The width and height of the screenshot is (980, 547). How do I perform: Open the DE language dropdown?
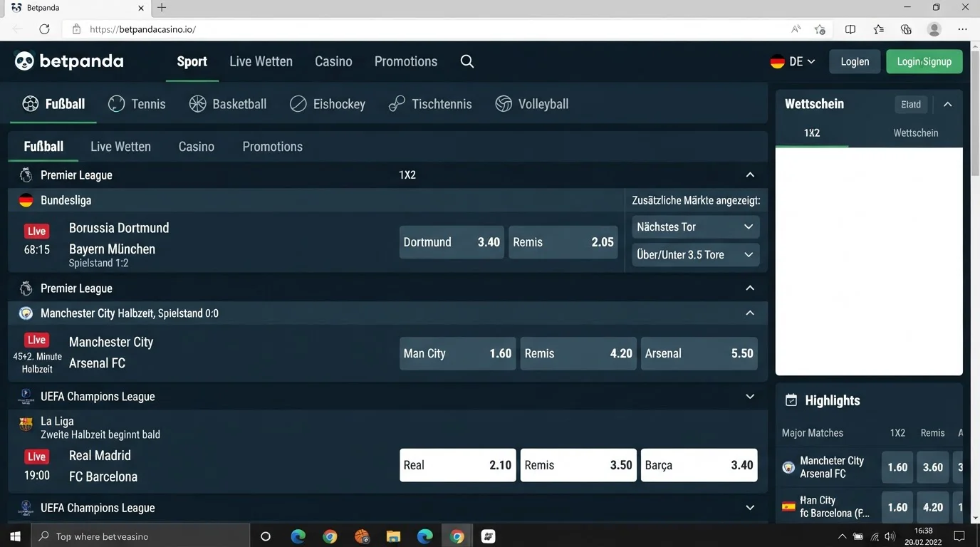(x=793, y=62)
